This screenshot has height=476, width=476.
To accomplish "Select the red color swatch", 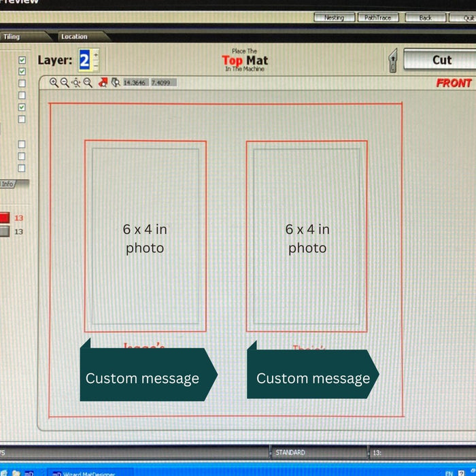I will (x=4, y=218).
